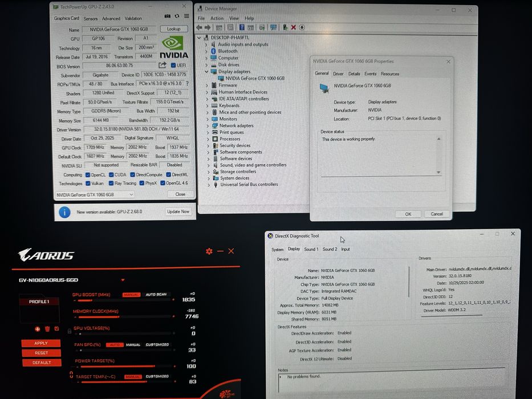
Task: Open the AORUS card model dropdown arrow
Action: [x=123, y=280]
